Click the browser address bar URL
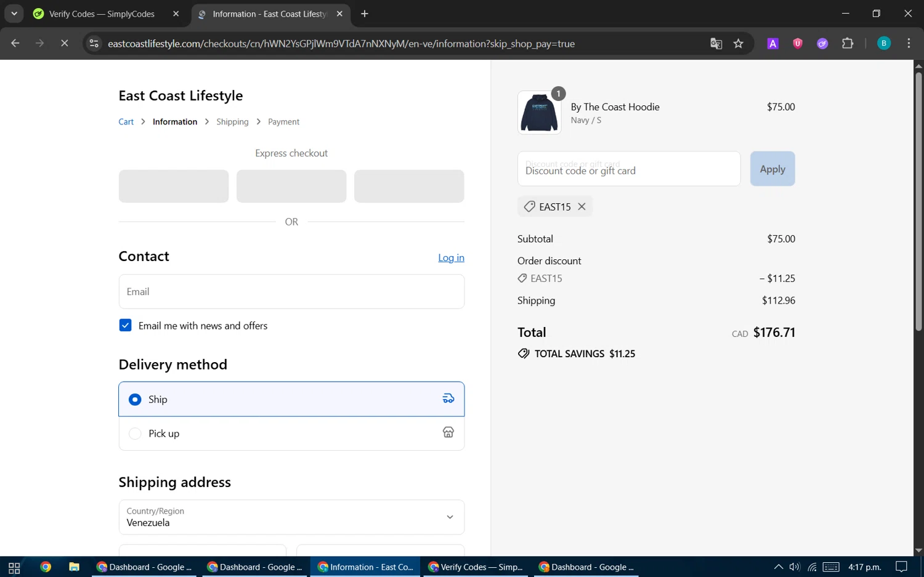This screenshot has width=924, height=577. click(341, 44)
